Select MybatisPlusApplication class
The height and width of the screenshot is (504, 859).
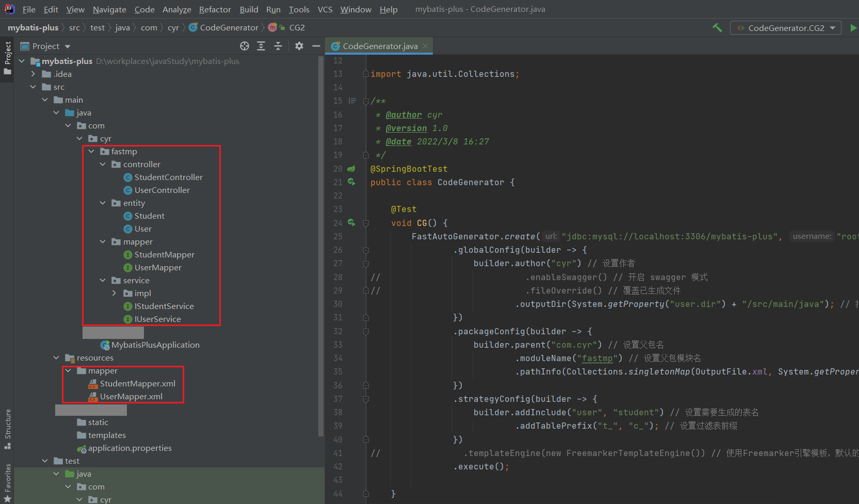[x=155, y=345]
